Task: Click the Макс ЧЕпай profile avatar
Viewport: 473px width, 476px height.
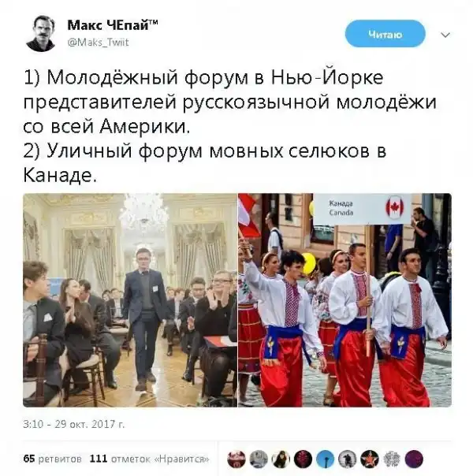Action: (41, 34)
